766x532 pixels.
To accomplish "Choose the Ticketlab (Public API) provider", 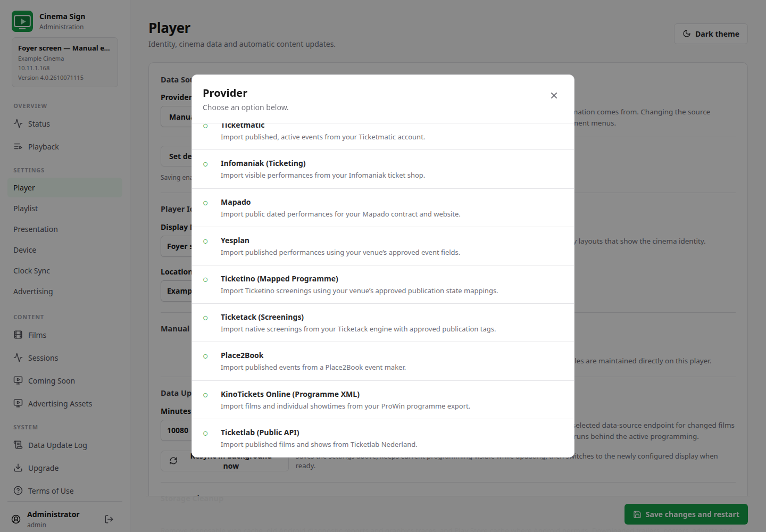I will pos(383,438).
